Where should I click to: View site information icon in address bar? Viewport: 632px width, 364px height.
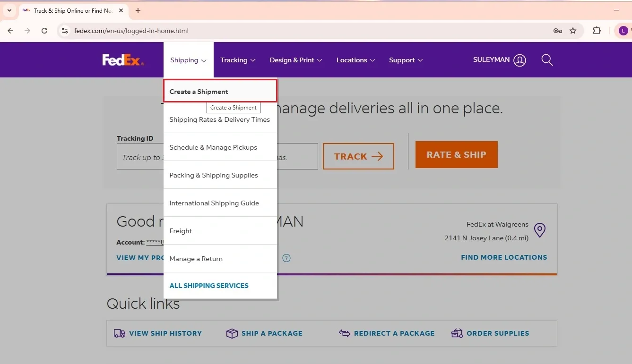pos(65,31)
